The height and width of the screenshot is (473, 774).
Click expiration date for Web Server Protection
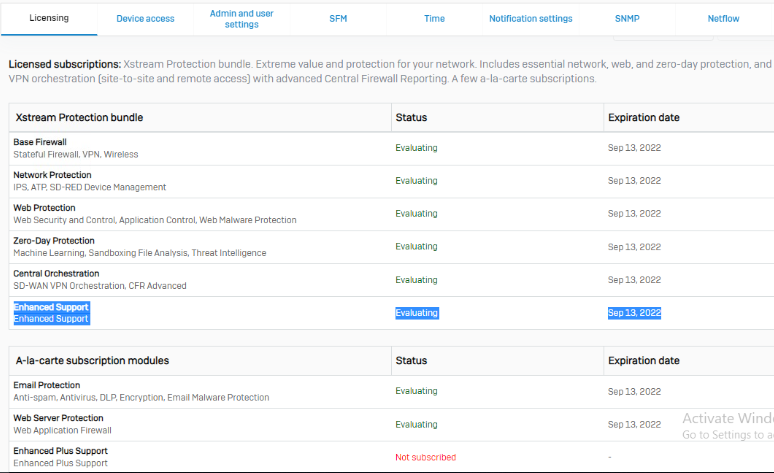[634, 424]
